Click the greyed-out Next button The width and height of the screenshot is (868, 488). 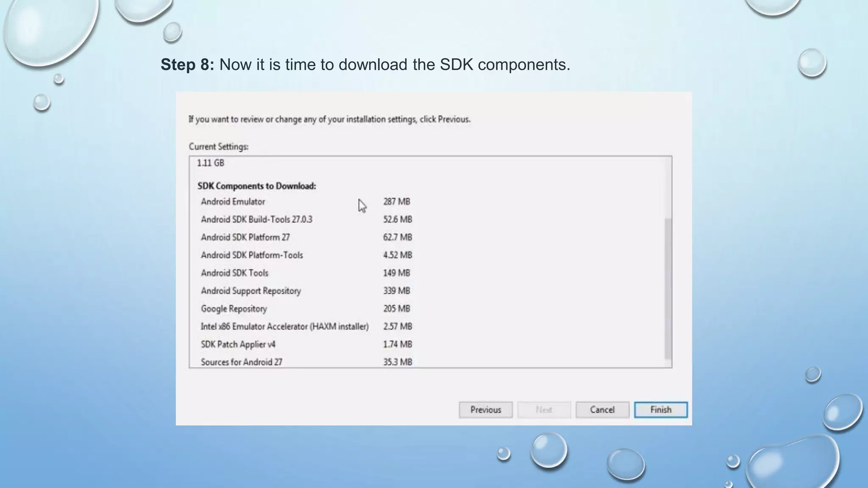pyautogui.click(x=544, y=410)
